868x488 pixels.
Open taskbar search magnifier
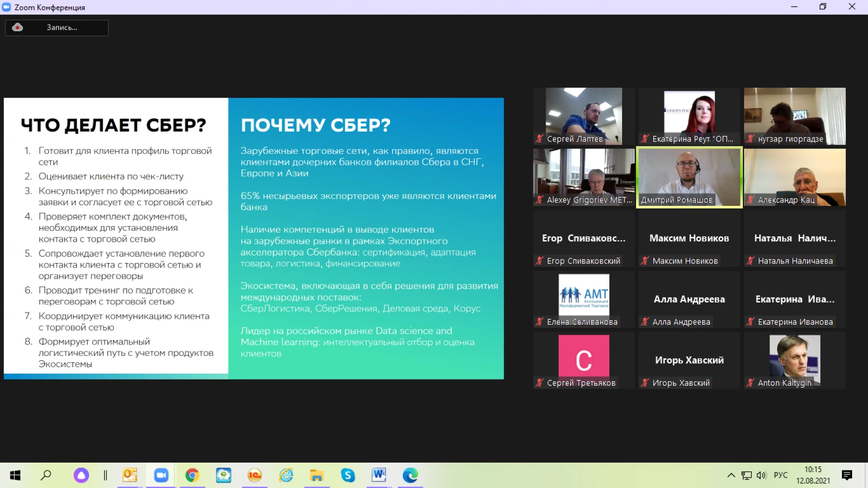click(x=46, y=475)
